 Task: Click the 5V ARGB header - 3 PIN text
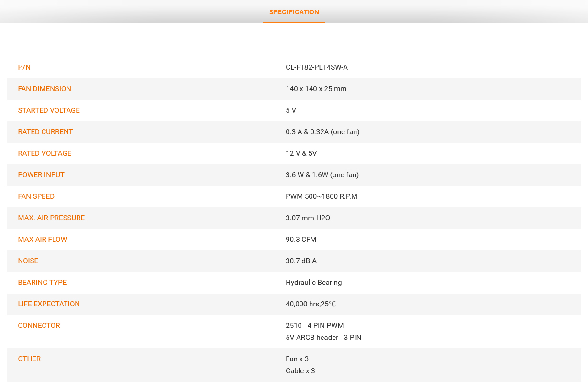coord(323,338)
